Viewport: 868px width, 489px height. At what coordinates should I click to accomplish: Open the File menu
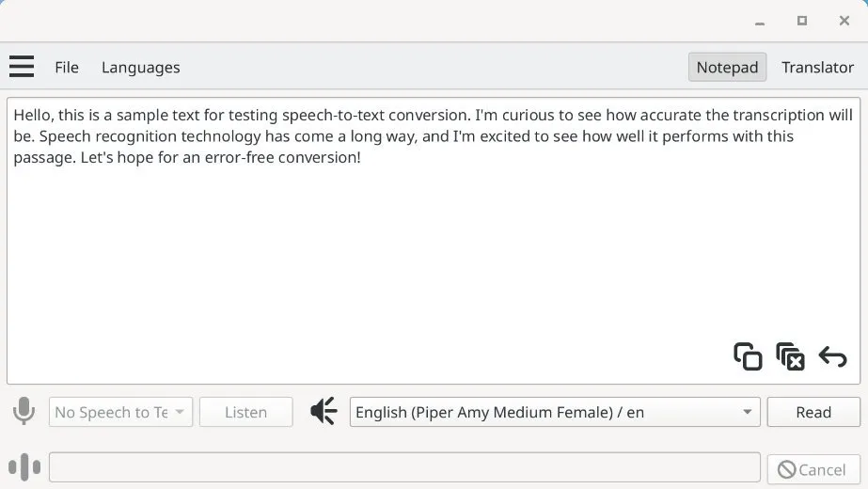click(x=67, y=67)
